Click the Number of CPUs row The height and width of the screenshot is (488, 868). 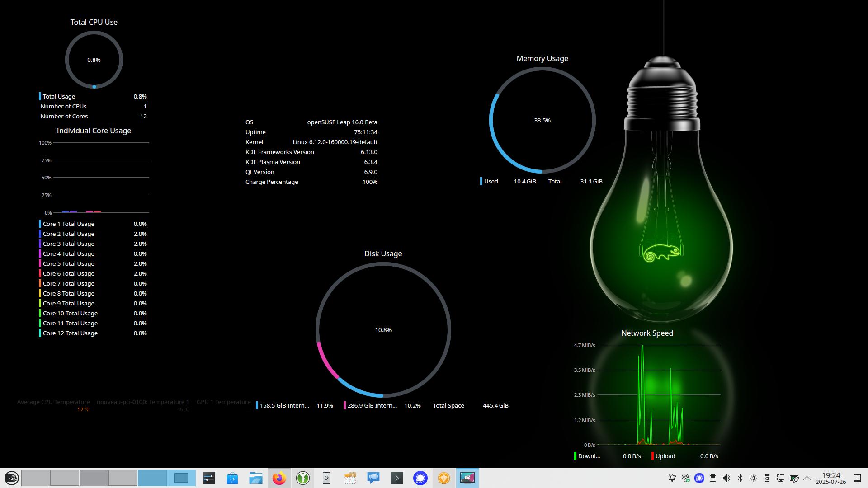tap(93, 106)
